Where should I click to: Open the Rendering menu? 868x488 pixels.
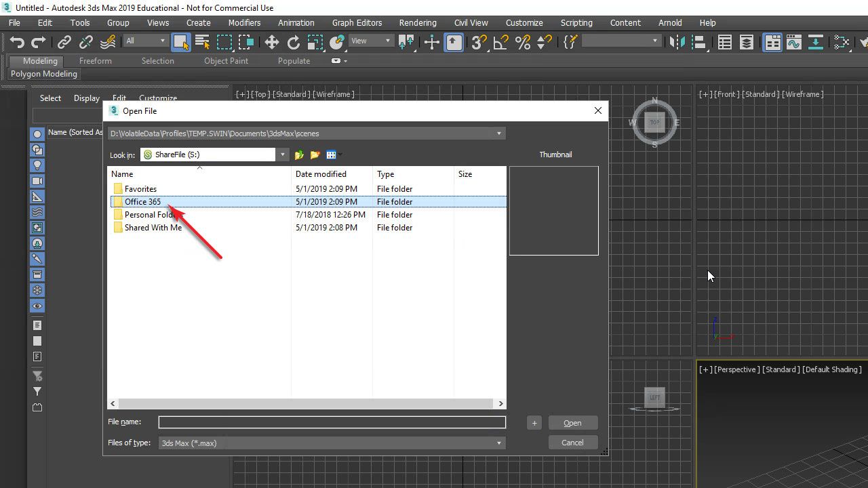pos(417,22)
